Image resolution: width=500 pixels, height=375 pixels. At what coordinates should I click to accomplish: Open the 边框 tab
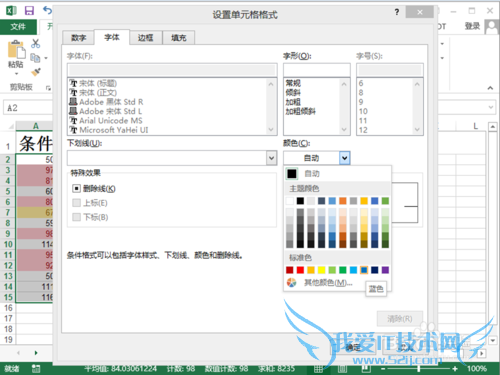point(146,38)
